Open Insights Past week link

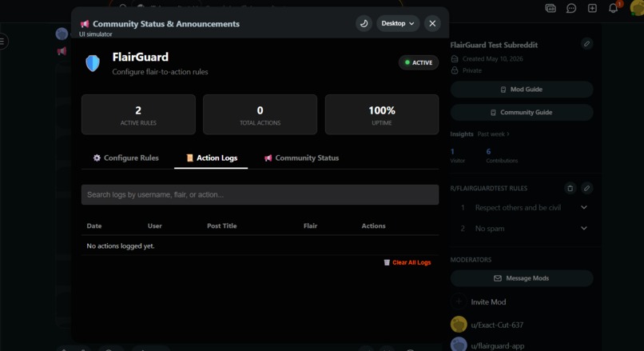[493, 134]
